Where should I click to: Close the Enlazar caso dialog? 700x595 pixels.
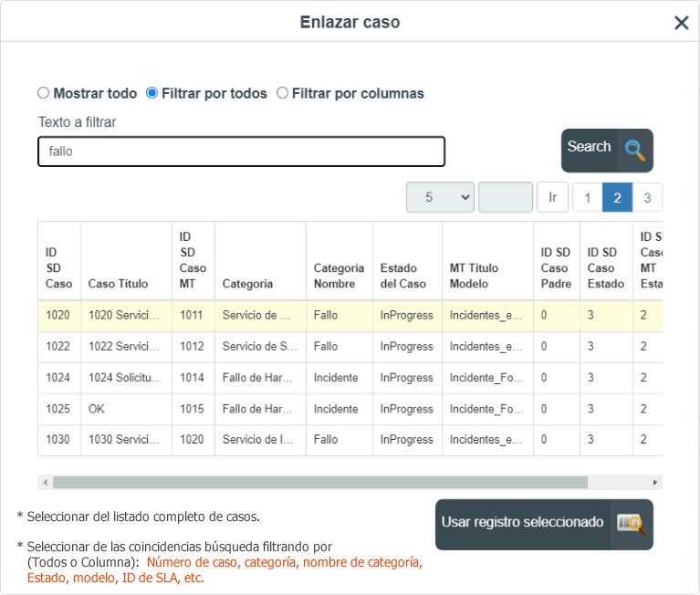681,22
